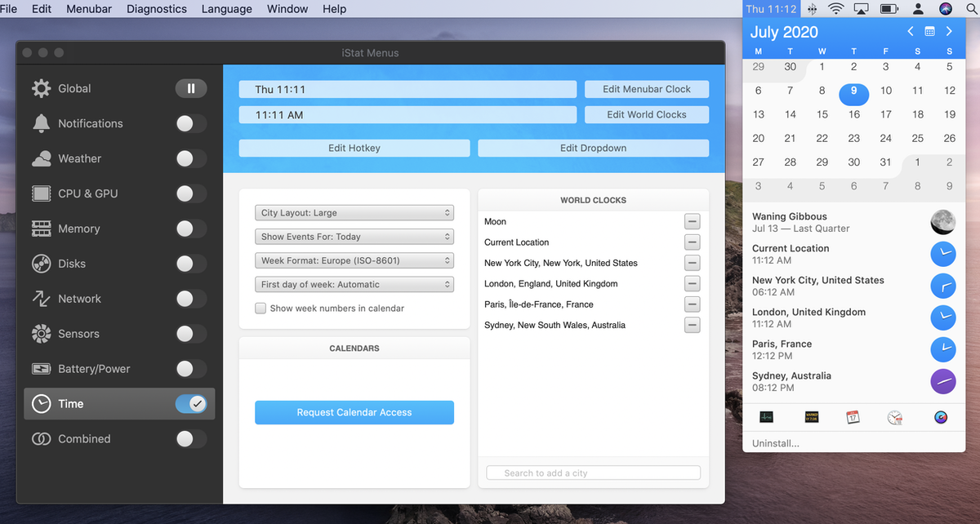The image size is (980, 524).
Task: Open Calendar app icon in dropdown footer
Action: (x=853, y=417)
